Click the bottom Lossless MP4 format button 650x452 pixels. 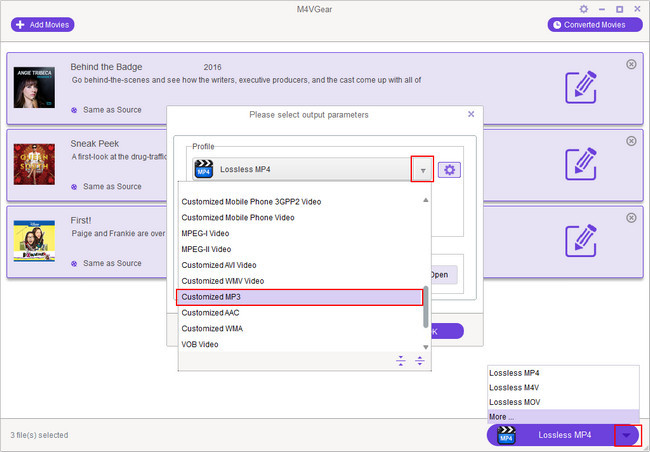pyautogui.click(x=564, y=435)
